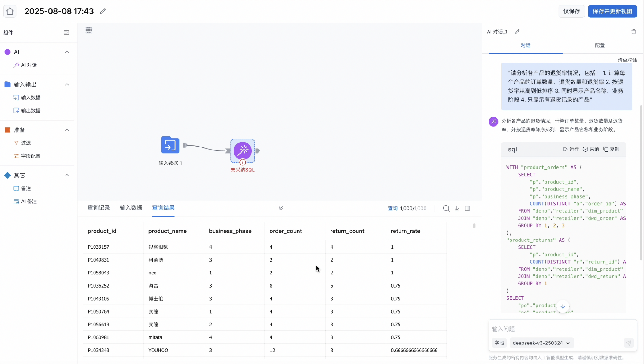Image resolution: width=644 pixels, height=364 pixels.
Task: Select the AI dialog node on the canvas
Action: point(242,150)
